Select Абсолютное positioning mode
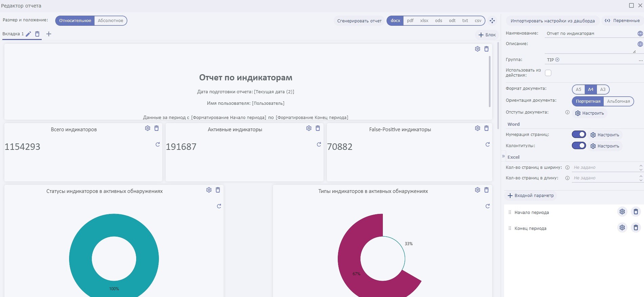The width and height of the screenshot is (644, 297). pyautogui.click(x=110, y=21)
